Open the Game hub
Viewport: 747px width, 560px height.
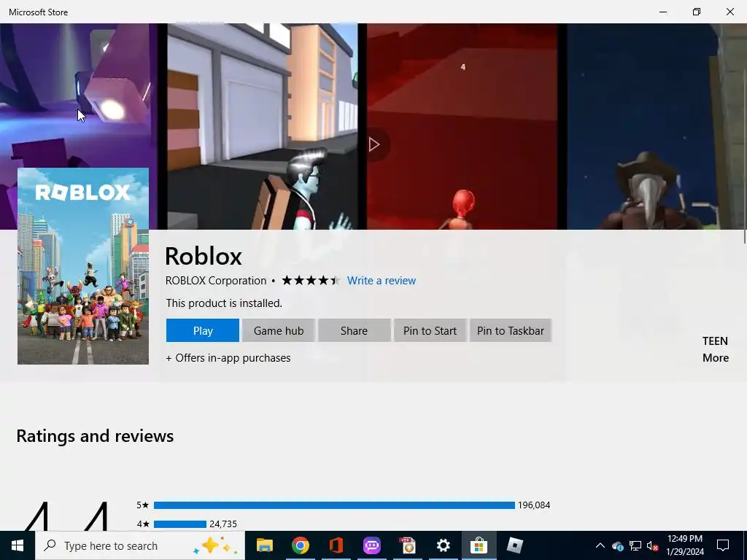tap(279, 330)
